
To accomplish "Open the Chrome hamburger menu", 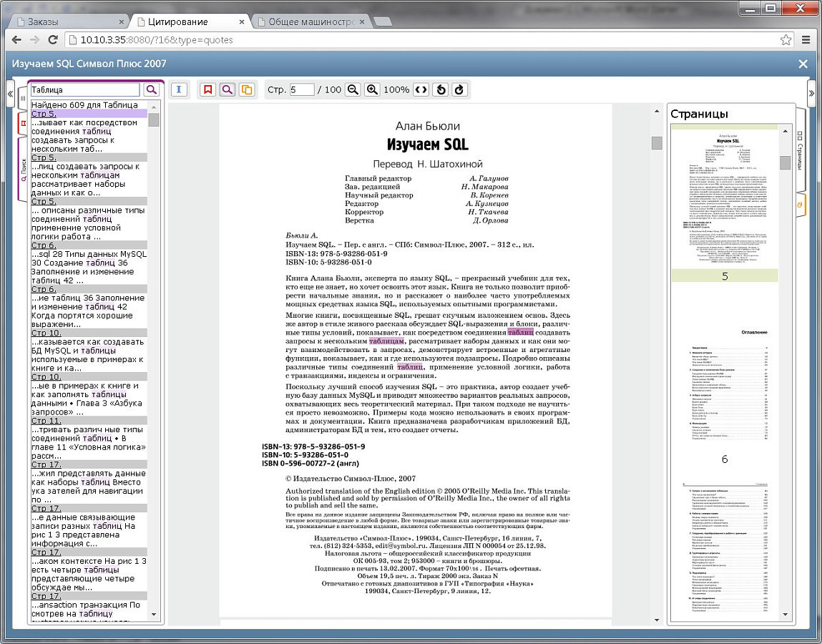I will [x=806, y=40].
